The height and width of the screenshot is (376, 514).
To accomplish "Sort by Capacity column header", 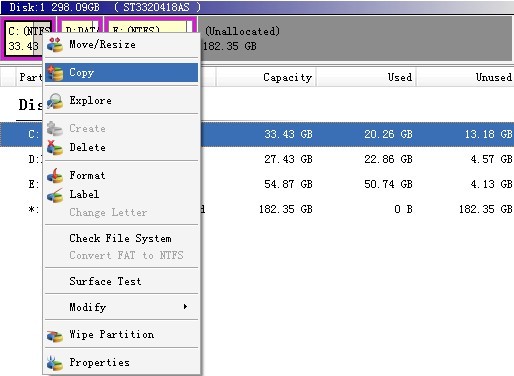I will pyautogui.click(x=266, y=77).
